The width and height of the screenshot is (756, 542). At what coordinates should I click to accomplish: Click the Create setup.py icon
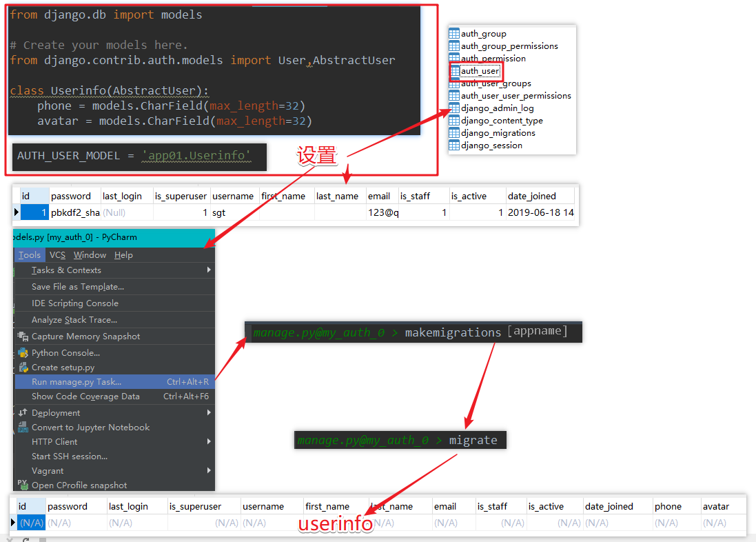(23, 368)
